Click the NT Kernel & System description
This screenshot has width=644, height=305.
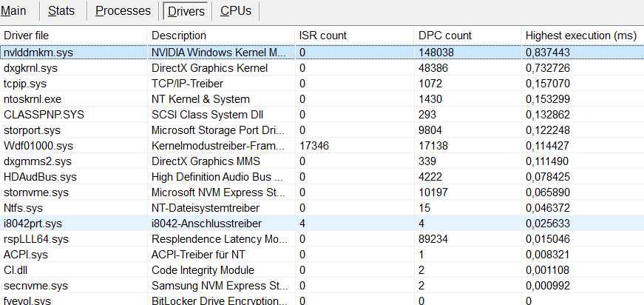[200, 99]
